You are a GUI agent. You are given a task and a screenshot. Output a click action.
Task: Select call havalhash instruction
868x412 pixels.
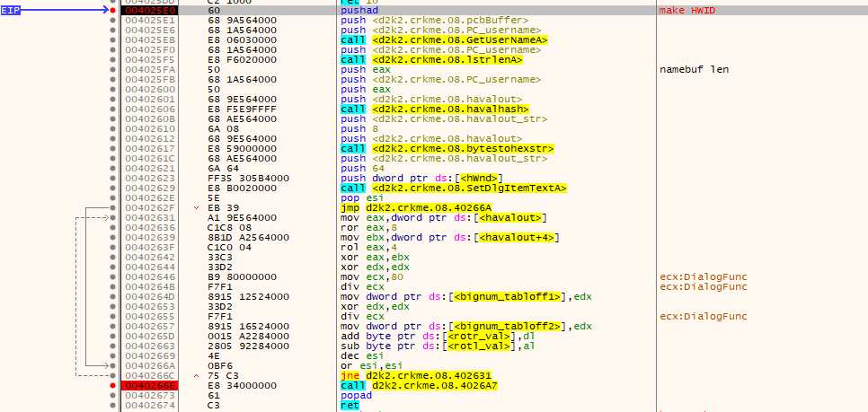(x=435, y=109)
